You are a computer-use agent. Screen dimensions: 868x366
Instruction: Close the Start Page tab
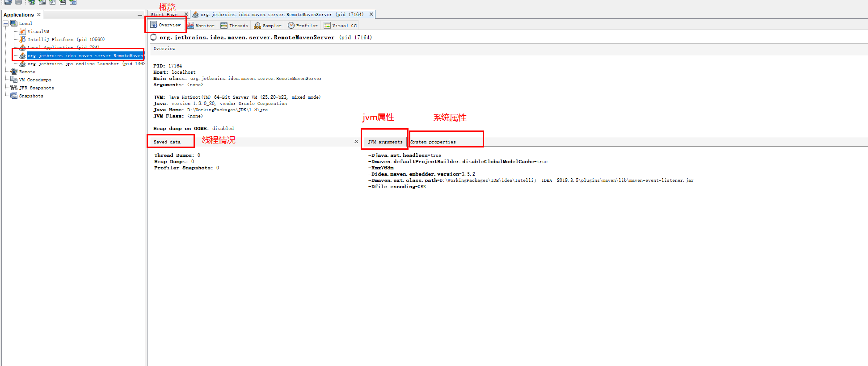(x=186, y=14)
